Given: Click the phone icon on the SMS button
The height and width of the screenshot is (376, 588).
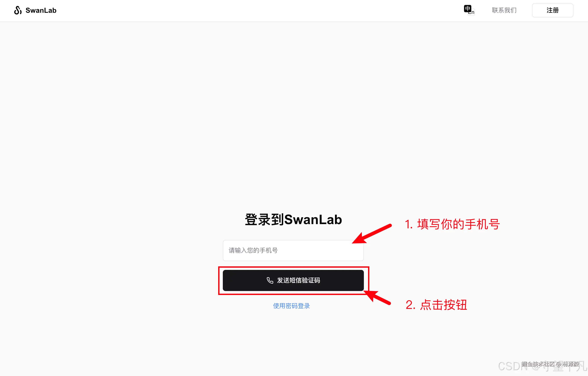Looking at the screenshot, I should point(270,280).
